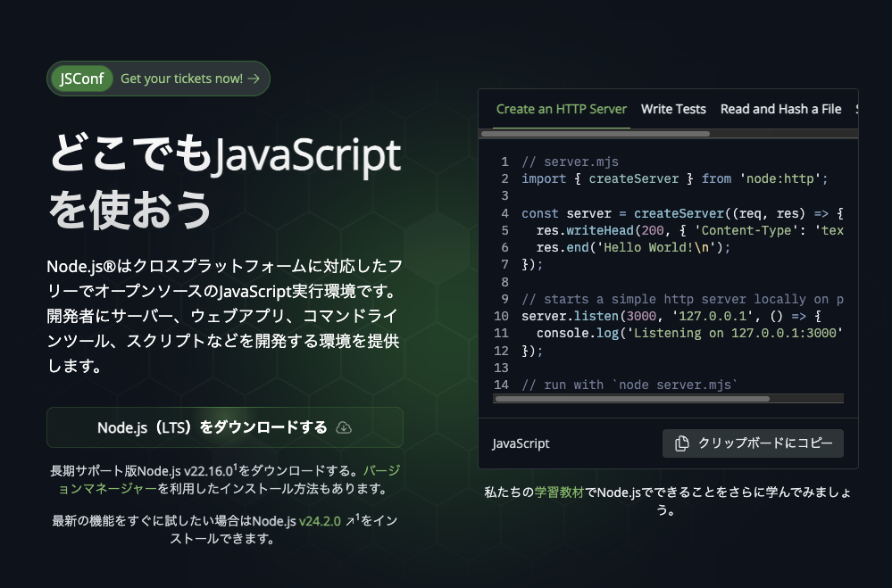This screenshot has width=892, height=588.
Task: Click the clipboard copy icon
Action: tap(682, 443)
